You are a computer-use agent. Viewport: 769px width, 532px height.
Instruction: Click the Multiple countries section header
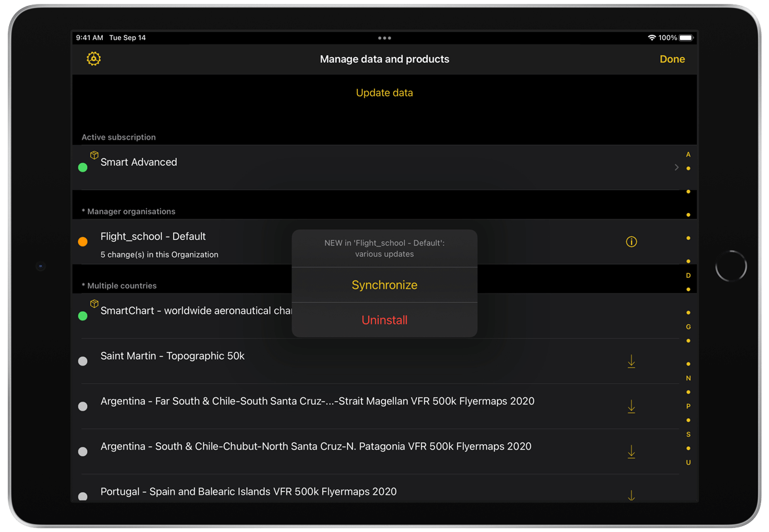pos(119,286)
